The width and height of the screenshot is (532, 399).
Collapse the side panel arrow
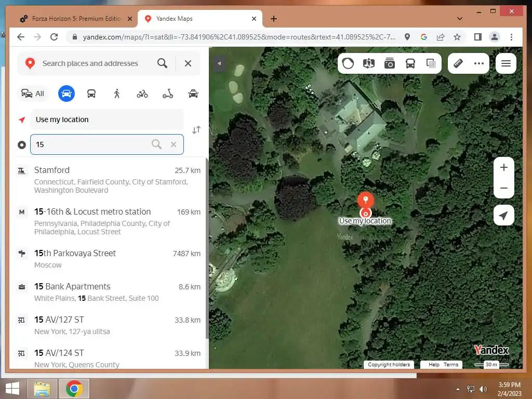pos(219,63)
